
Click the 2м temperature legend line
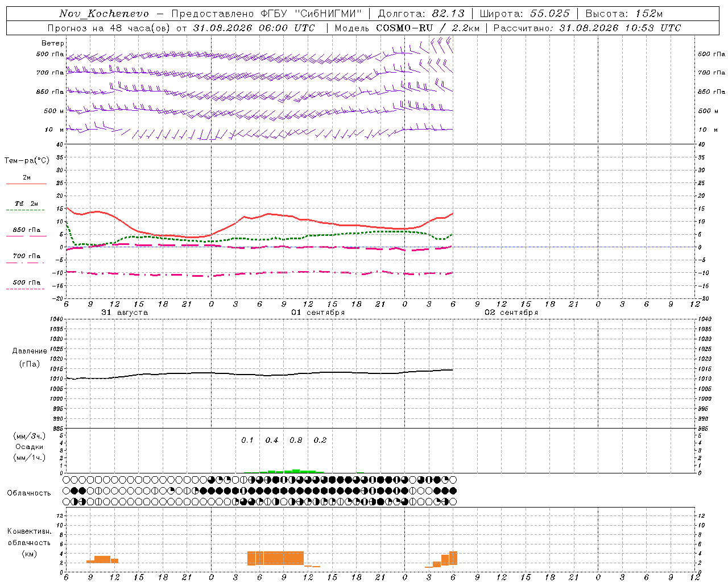26,184
